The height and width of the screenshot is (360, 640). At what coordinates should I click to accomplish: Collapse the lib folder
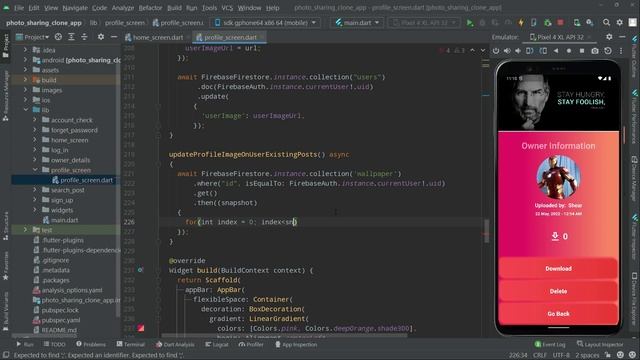click(26, 110)
